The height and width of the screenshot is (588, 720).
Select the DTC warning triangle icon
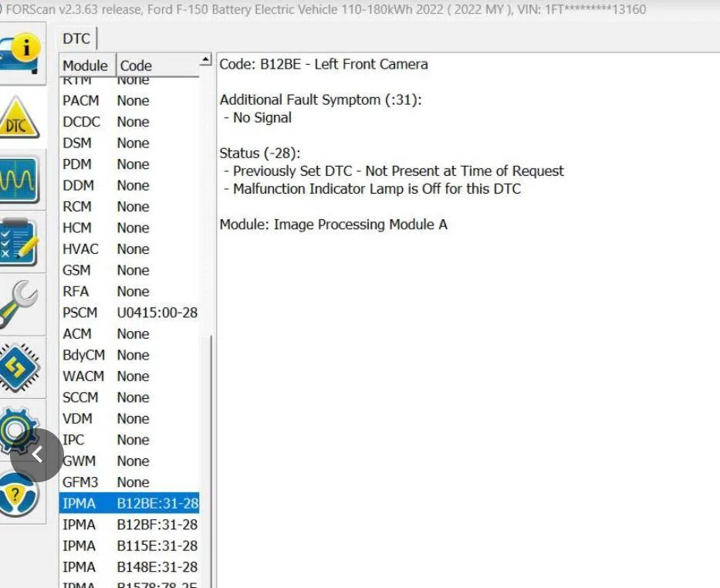pyautogui.click(x=17, y=121)
